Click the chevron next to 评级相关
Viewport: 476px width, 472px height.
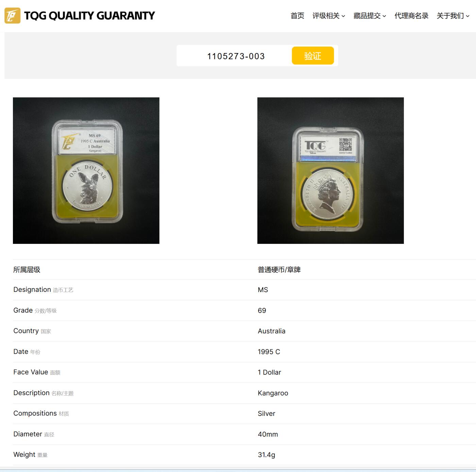[x=343, y=16]
